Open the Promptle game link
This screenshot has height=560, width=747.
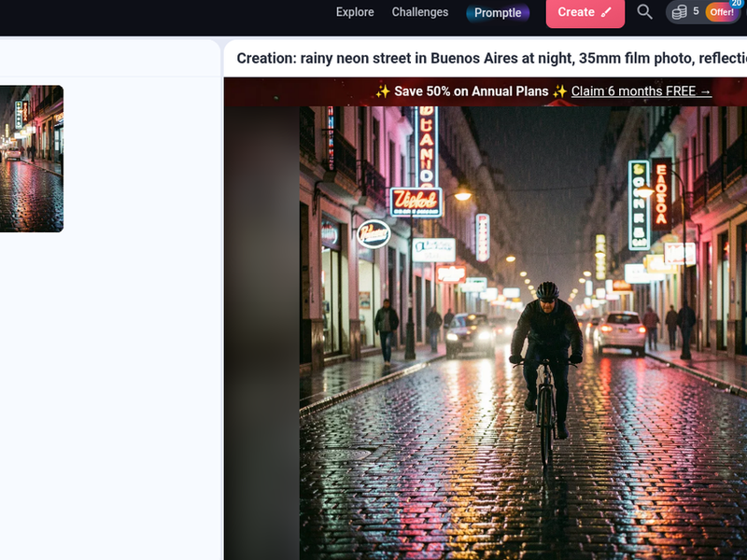tap(498, 12)
